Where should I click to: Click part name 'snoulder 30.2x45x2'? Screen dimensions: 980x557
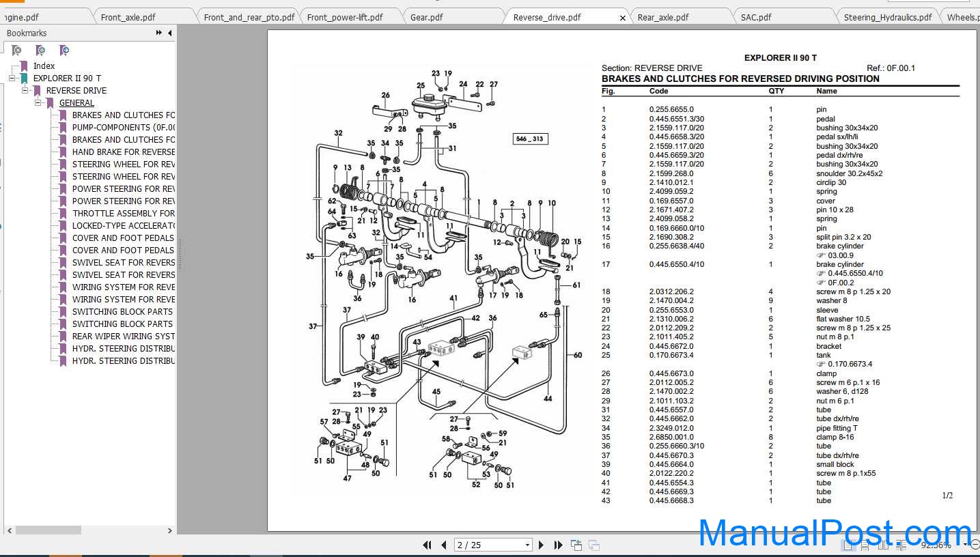[x=849, y=173]
